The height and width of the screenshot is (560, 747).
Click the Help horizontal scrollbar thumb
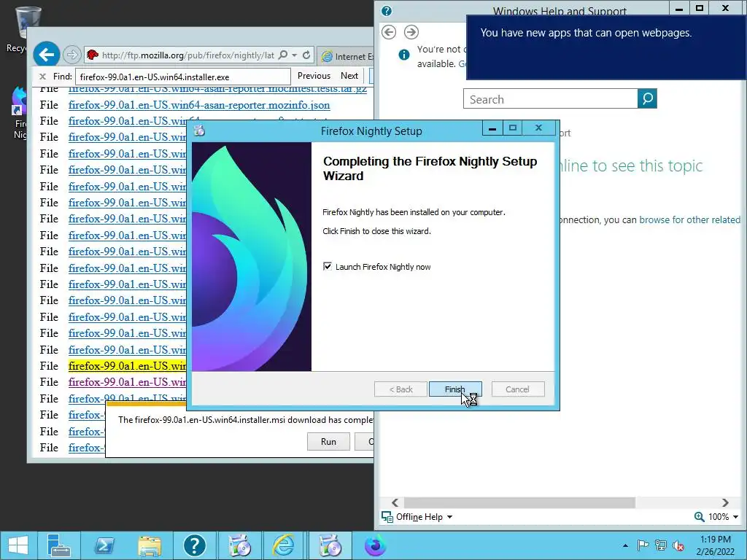pyautogui.click(x=519, y=502)
